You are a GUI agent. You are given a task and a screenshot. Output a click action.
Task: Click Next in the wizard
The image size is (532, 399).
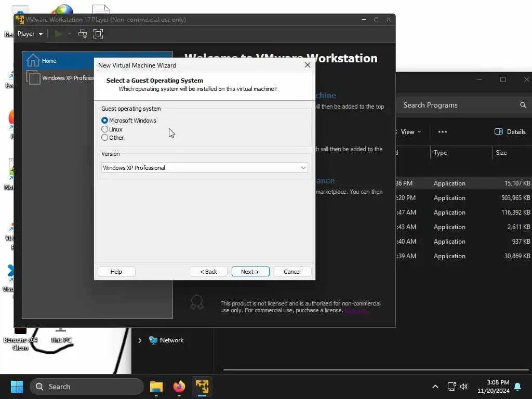[250, 271]
